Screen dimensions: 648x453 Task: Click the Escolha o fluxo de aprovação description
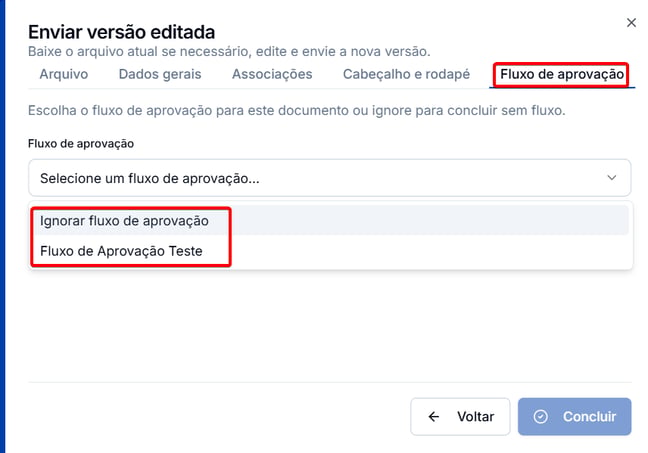pos(296,111)
